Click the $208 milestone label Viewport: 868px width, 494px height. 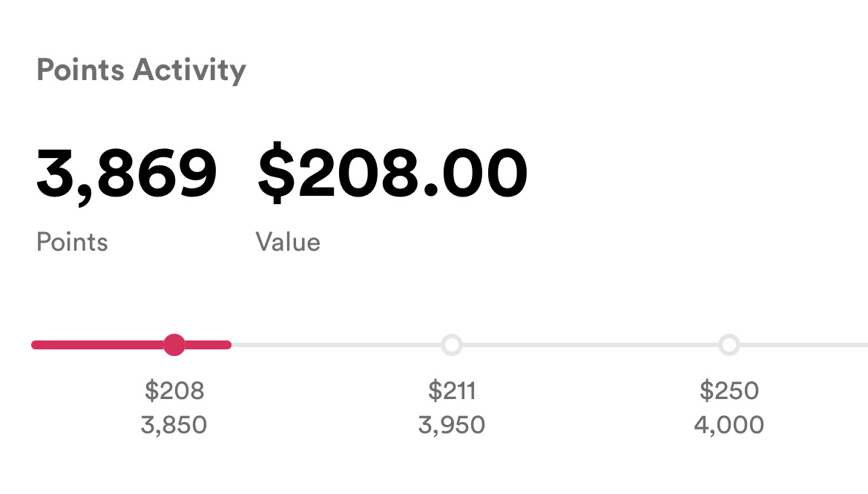(x=174, y=390)
